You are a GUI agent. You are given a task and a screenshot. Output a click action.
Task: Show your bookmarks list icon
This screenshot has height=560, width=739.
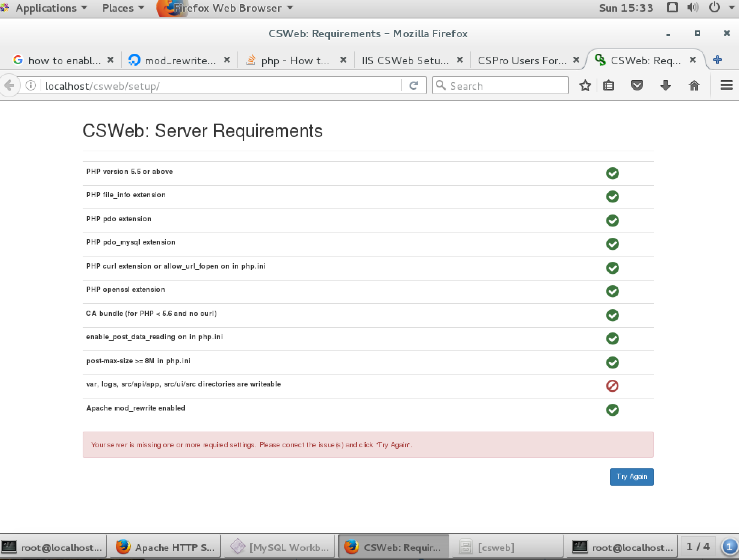[x=609, y=86]
